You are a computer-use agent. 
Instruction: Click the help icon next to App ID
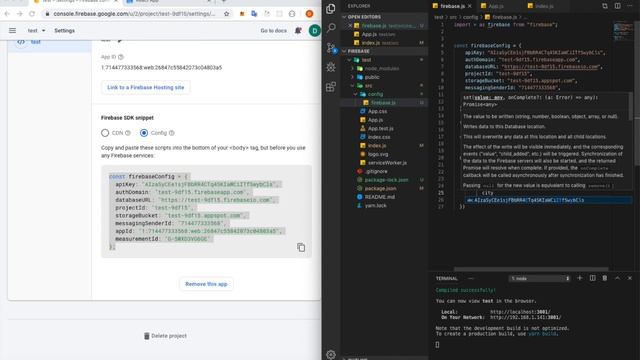coord(121,57)
